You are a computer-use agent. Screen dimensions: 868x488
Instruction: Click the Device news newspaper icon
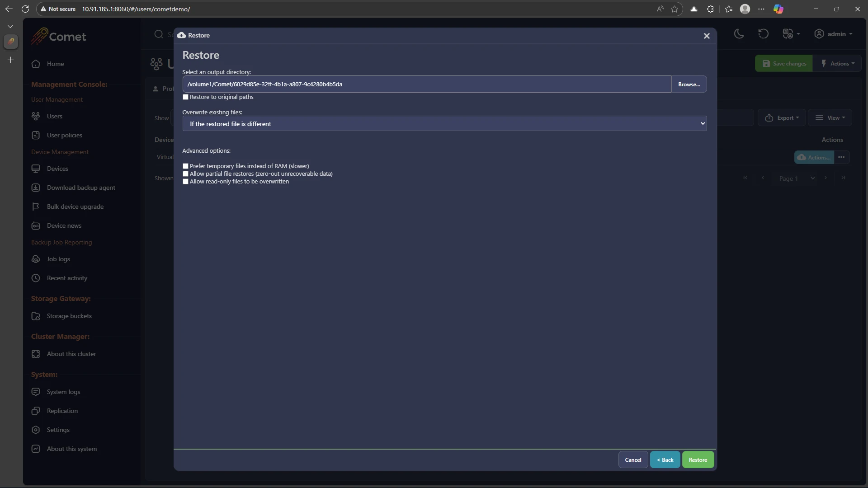(x=36, y=225)
